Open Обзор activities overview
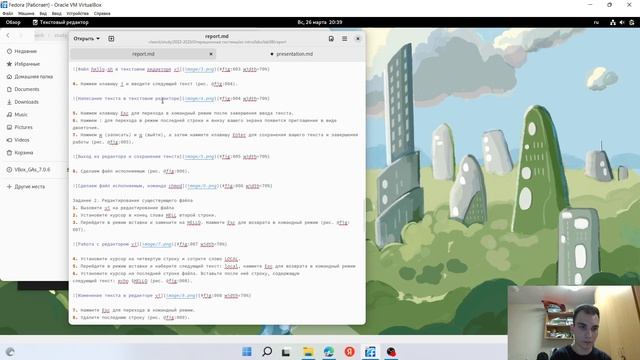The width and height of the screenshot is (640, 360). point(13,22)
